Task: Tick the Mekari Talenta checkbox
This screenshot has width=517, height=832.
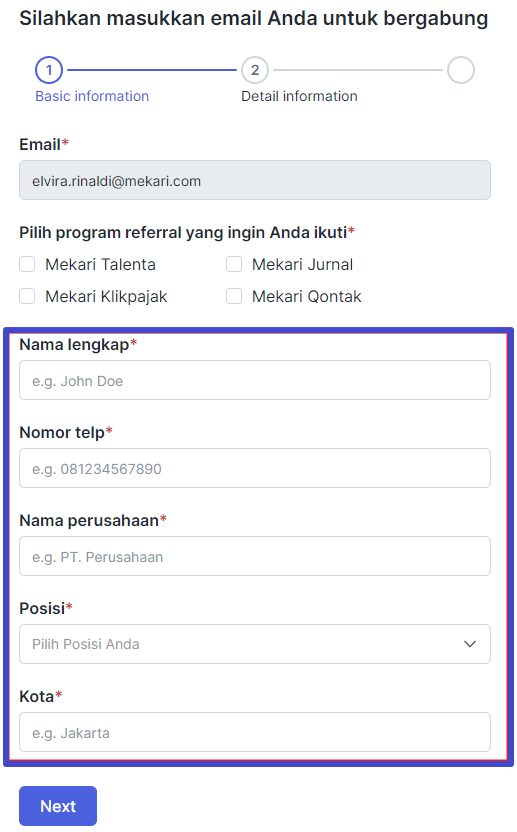Action: [27, 264]
